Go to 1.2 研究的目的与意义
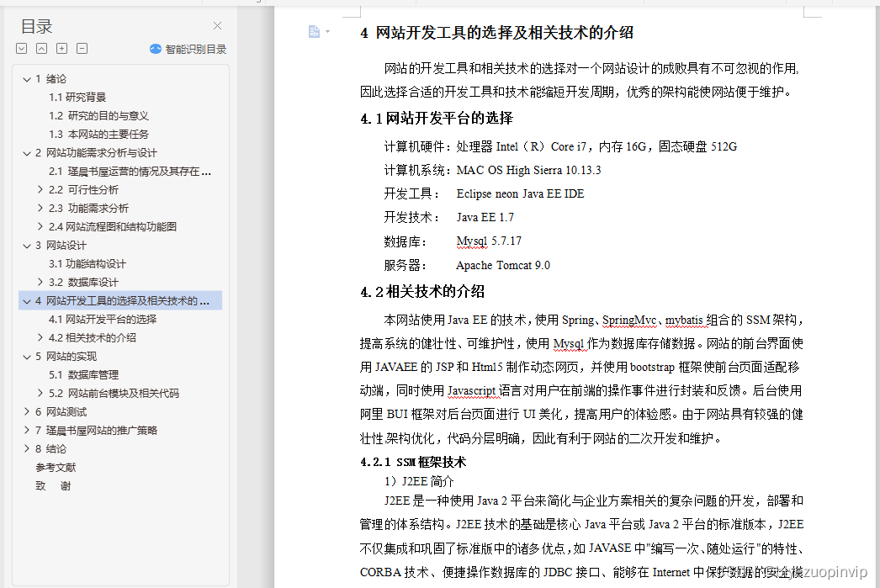880x588 pixels. [x=98, y=115]
